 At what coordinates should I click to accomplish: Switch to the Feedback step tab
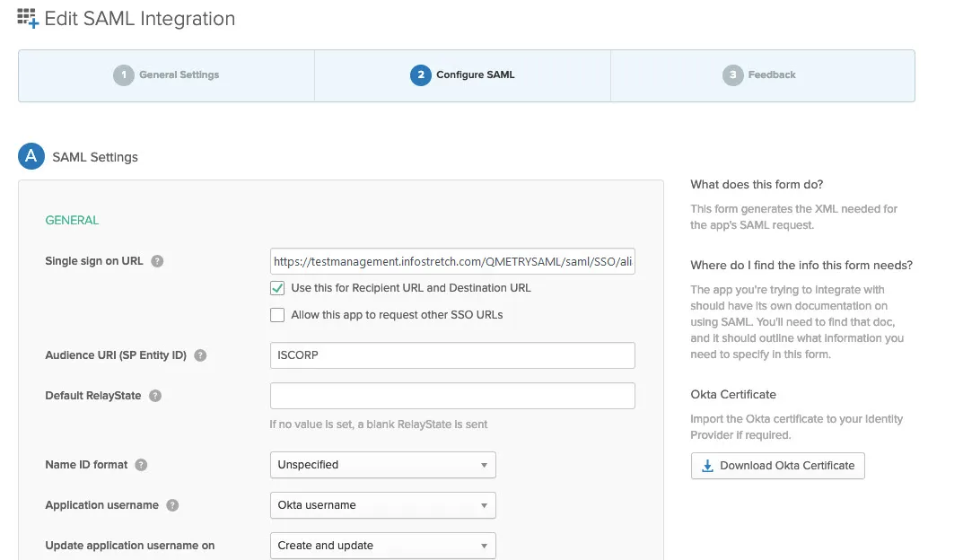[x=761, y=75]
